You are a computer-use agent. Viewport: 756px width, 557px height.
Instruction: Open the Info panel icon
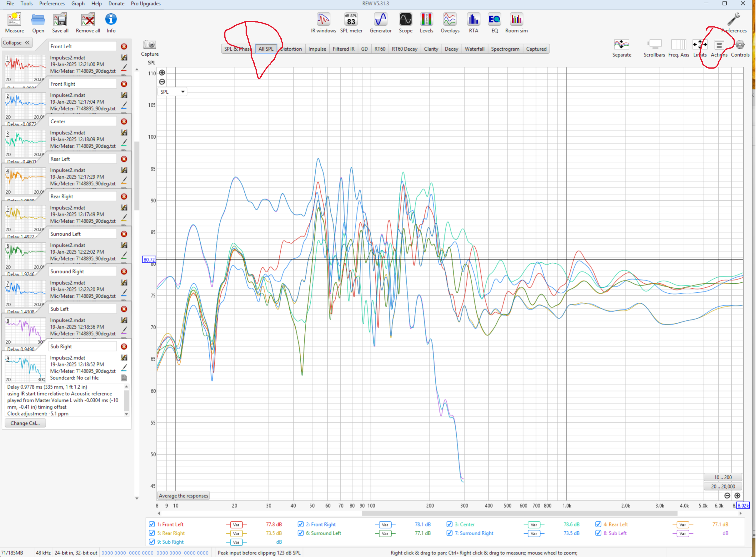pos(111,19)
